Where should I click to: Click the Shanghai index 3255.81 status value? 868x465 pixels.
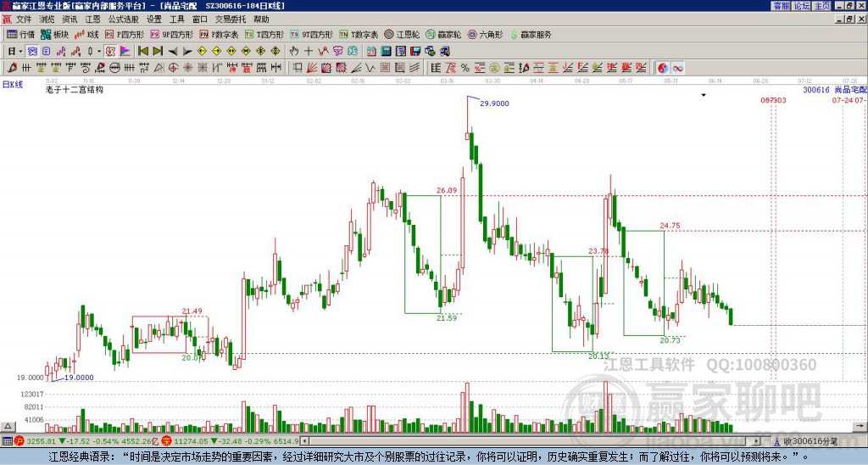coord(41,441)
